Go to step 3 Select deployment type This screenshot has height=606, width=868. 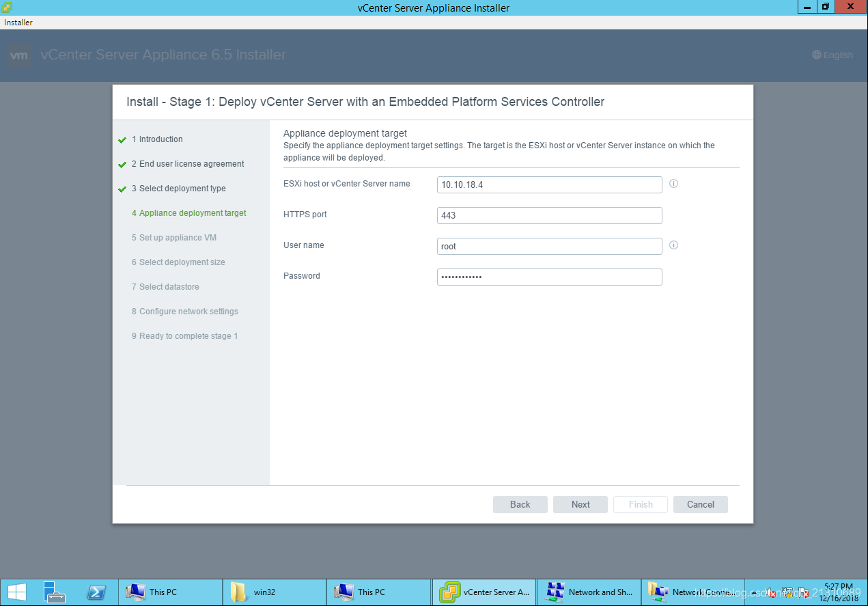(178, 189)
